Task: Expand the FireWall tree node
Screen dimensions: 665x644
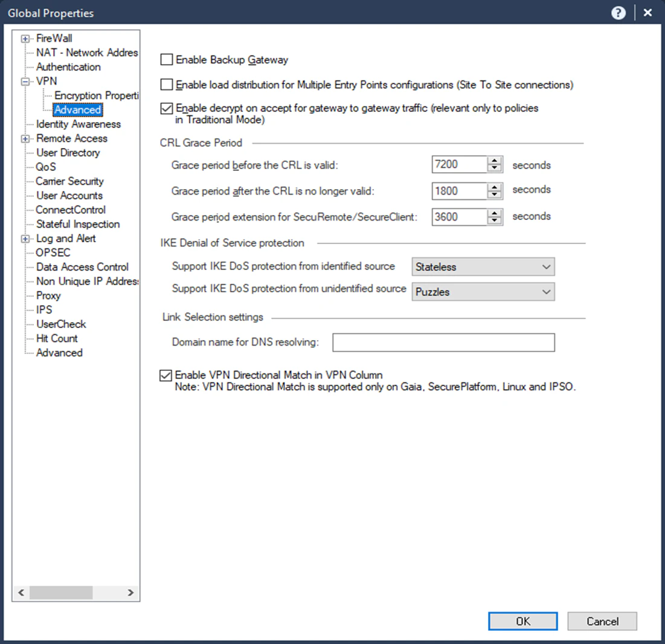Action: click(x=25, y=39)
